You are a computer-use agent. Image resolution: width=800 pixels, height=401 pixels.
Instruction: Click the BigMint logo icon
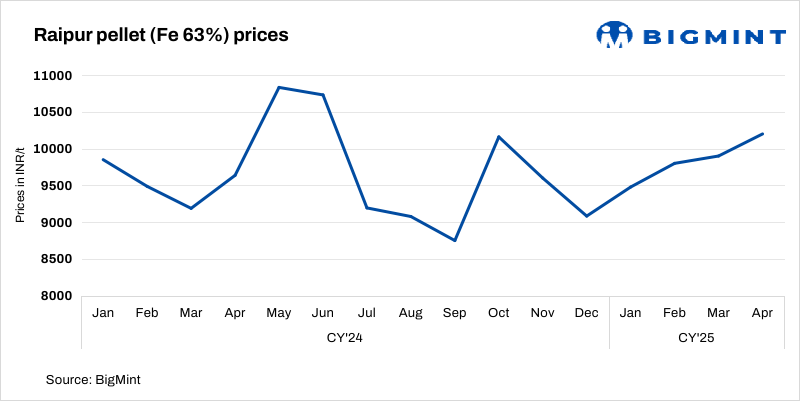[615, 35]
